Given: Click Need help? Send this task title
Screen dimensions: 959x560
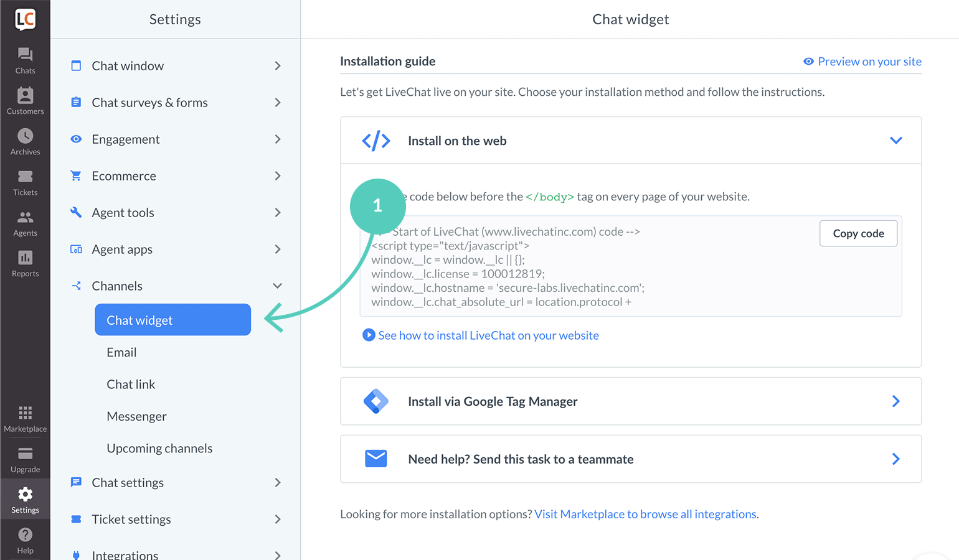Looking at the screenshot, I should click(x=521, y=459).
